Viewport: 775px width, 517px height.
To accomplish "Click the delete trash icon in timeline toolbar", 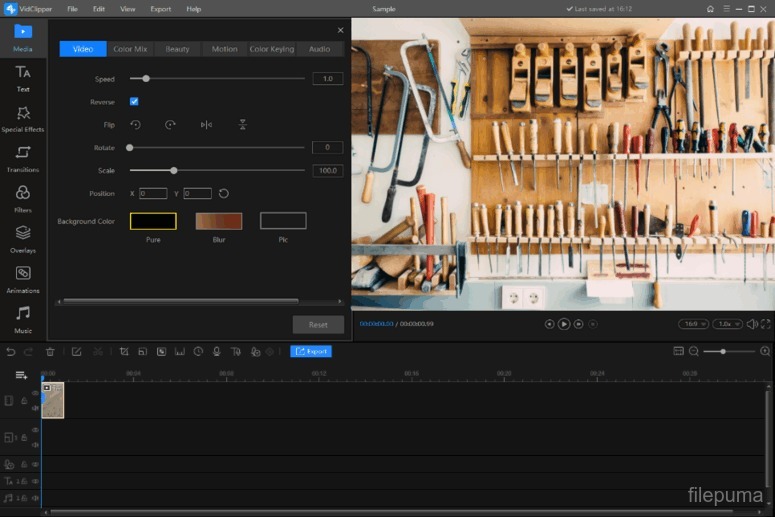I will point(50,352).
